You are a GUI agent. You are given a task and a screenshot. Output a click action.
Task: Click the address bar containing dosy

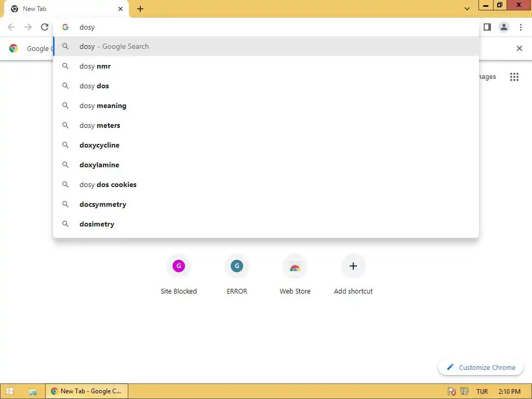click(x=266, y=27)
